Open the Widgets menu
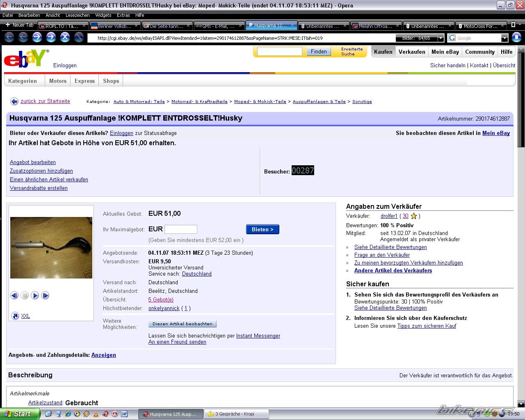The height and width of the screenshot is (420, 525). pos(103,15)
